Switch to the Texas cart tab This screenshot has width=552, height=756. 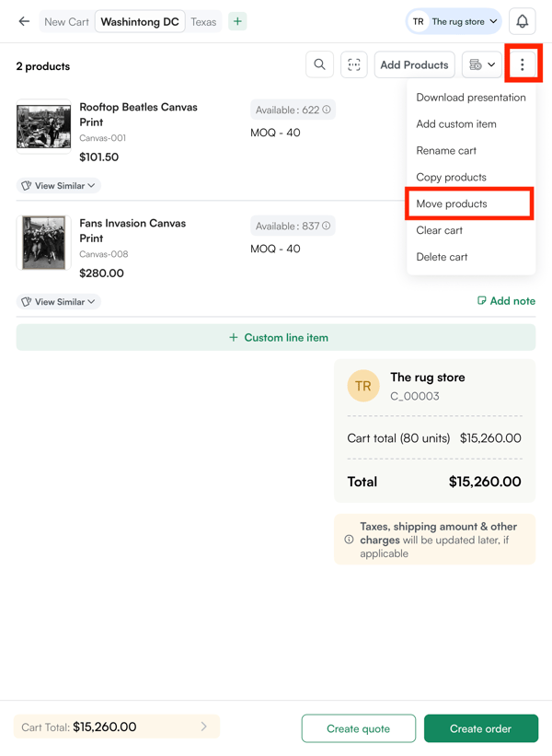203,20
